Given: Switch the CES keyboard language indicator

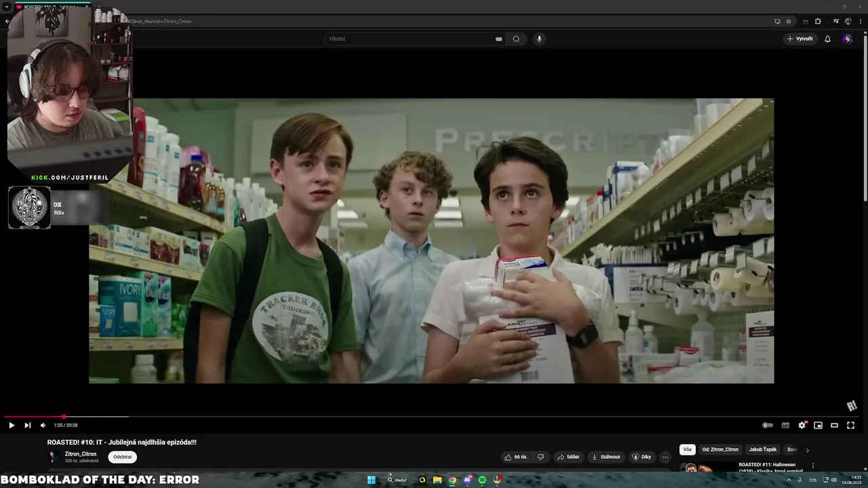Looking at the screenshot, I should pos(813,480).
